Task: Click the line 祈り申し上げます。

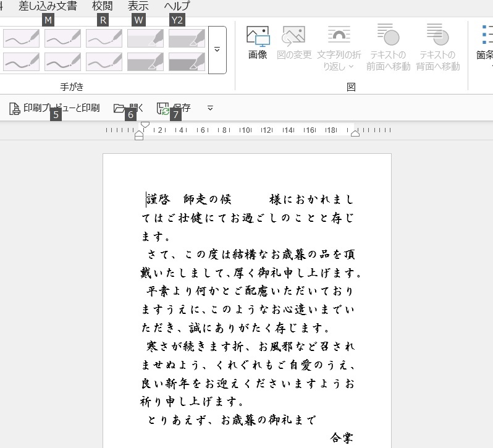Action: point(192,402)
